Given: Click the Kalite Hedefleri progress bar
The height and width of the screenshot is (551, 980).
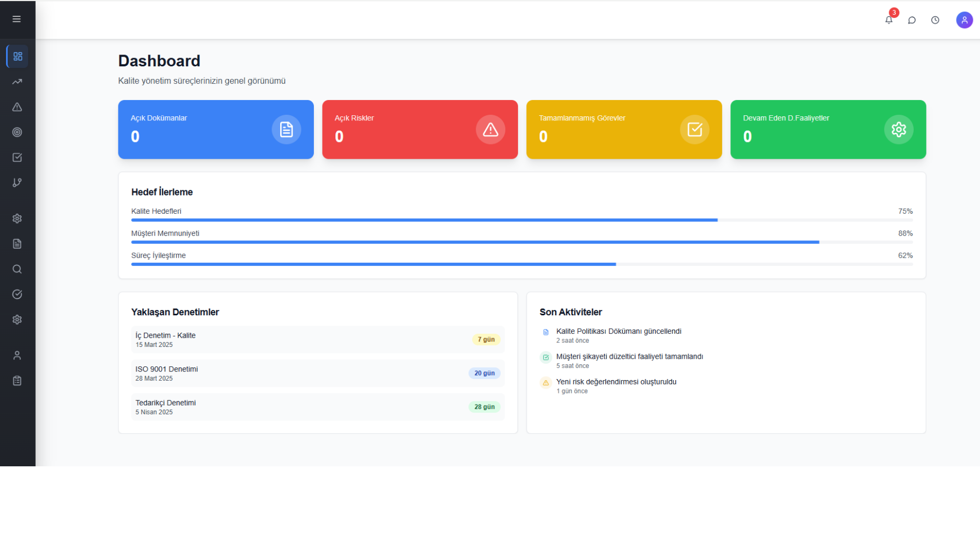Looking at the screenshot, I should [521, 220].
